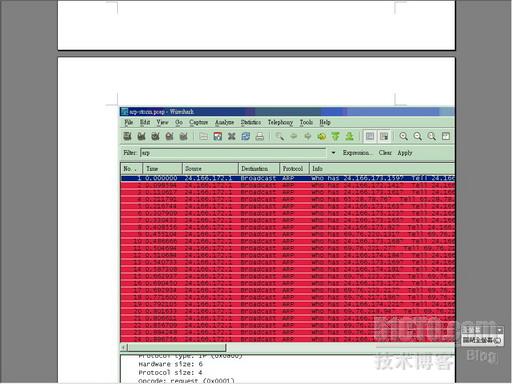The height and width of the screenshot is (384, 512).
Task: Expand the filter history dropdown arrow
Action: pos(333,153)
